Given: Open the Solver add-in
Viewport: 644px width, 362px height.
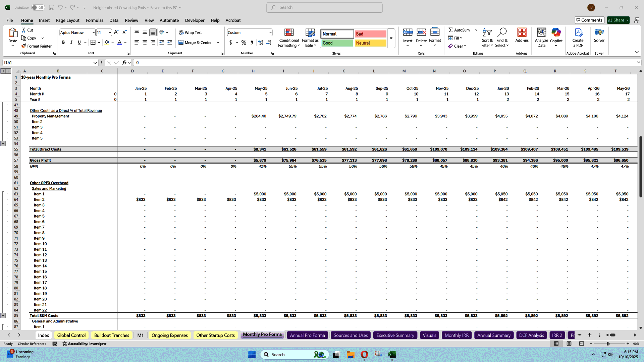Looking at the screenshot, I should pos(599,35).
